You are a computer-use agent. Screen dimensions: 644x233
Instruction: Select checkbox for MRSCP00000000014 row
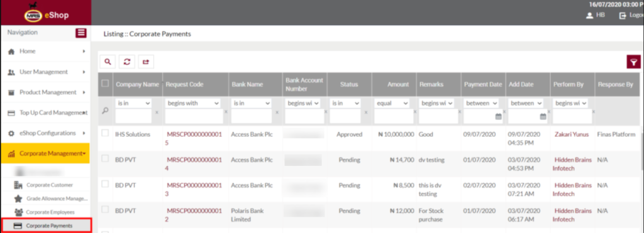click(105, 158)
